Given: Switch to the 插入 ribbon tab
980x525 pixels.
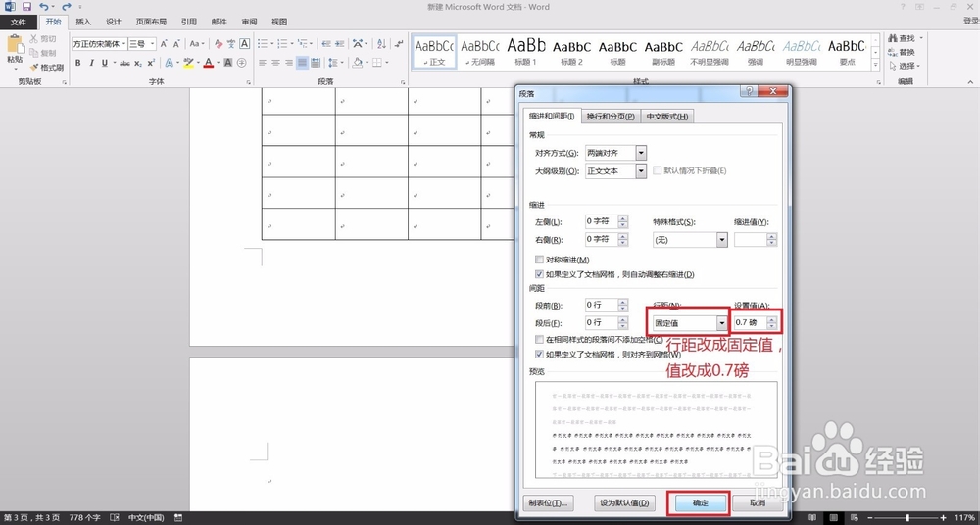Looking at the screenshot, I should tap(83, 22).
